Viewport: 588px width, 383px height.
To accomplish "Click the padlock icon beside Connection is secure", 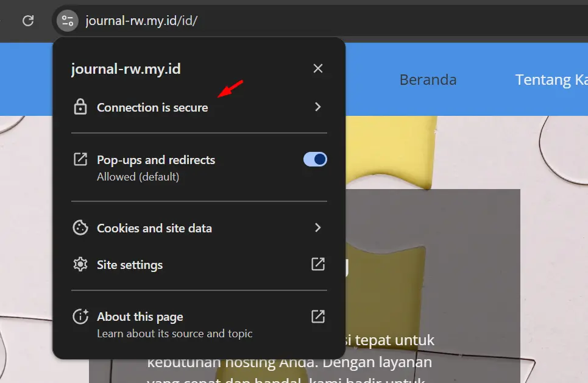I will click(x=80, y=107).
